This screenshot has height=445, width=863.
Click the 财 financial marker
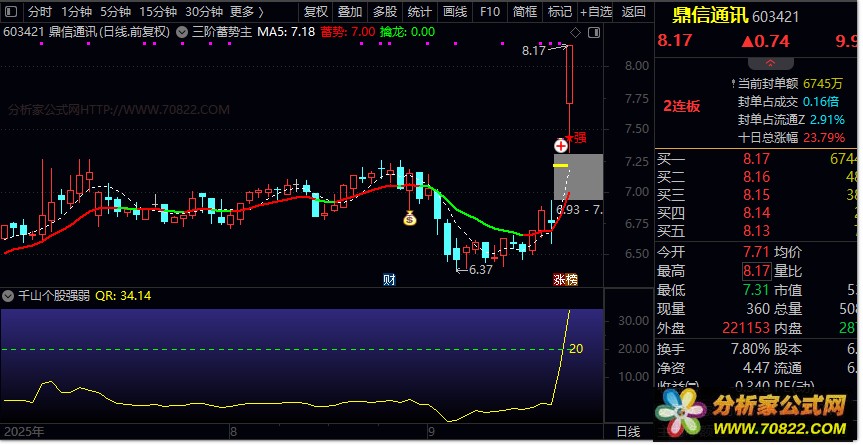(389, 279)
